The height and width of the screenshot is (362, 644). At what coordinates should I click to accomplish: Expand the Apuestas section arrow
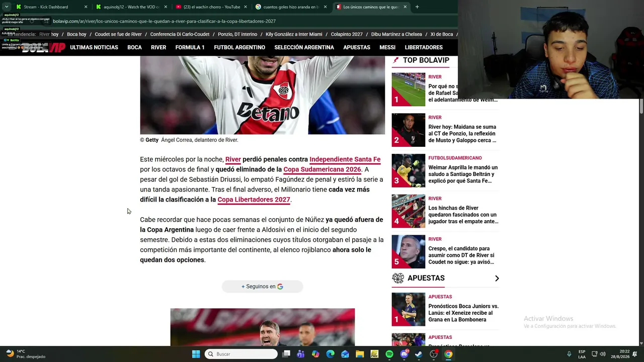point(497,278)
